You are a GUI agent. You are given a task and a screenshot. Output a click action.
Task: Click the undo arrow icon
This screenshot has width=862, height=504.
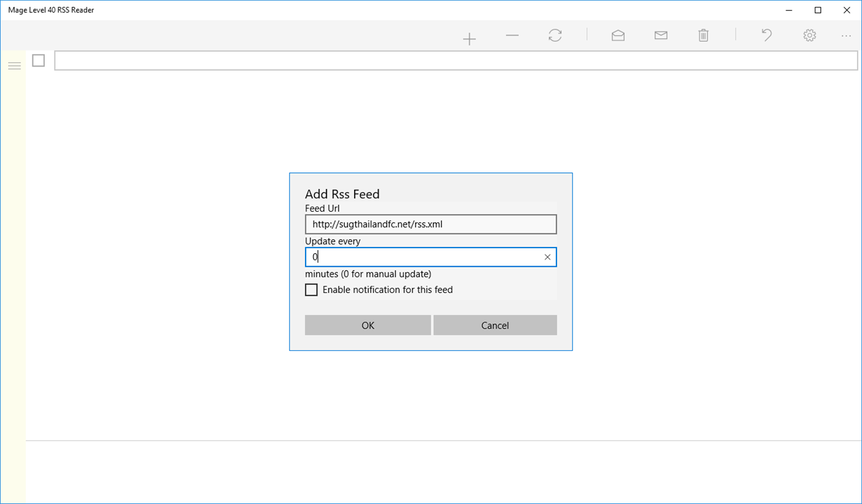(767, 35)
